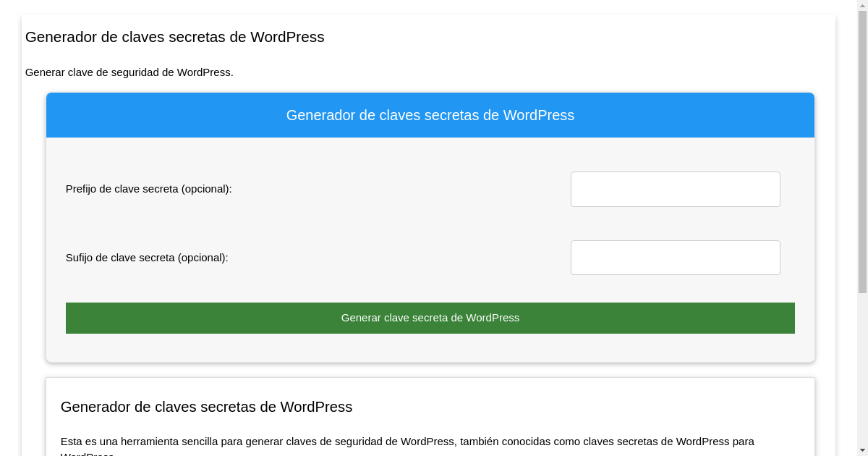This screenshot has height=456, width=868.
Task: Click the 'Generar clave de seguridad de WordPress' text
Action: (x=129, y=72)
